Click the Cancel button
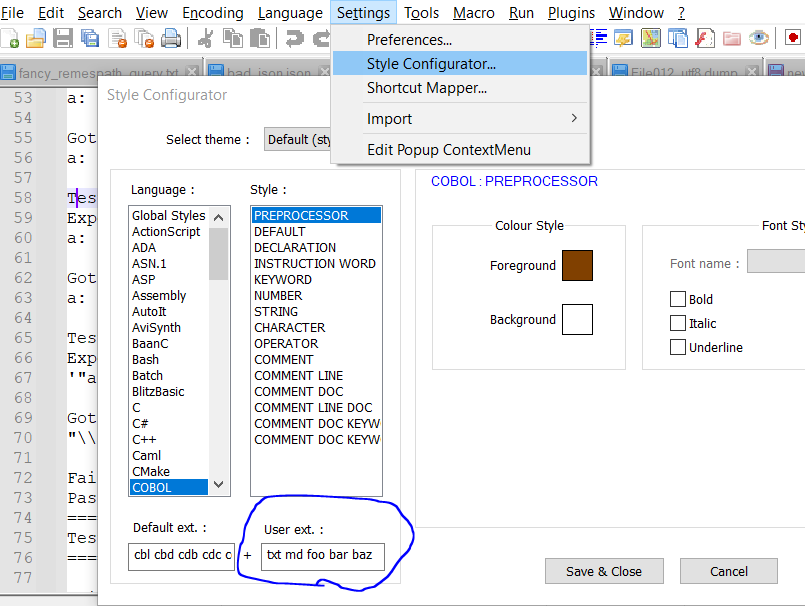This screenshot has height=606, width=805. tap(729, 571)
